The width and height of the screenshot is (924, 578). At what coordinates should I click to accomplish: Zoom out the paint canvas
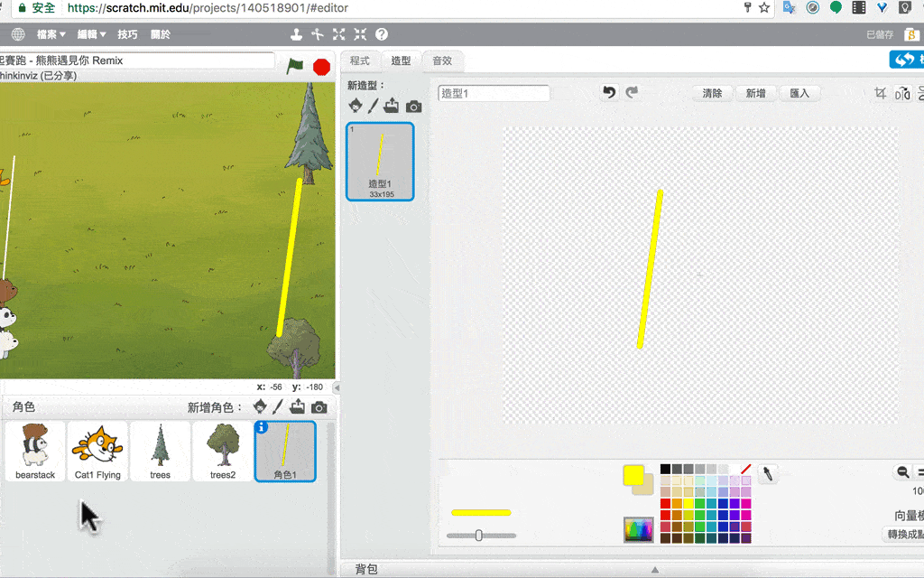pyautogui.click(x=902, y=471)
